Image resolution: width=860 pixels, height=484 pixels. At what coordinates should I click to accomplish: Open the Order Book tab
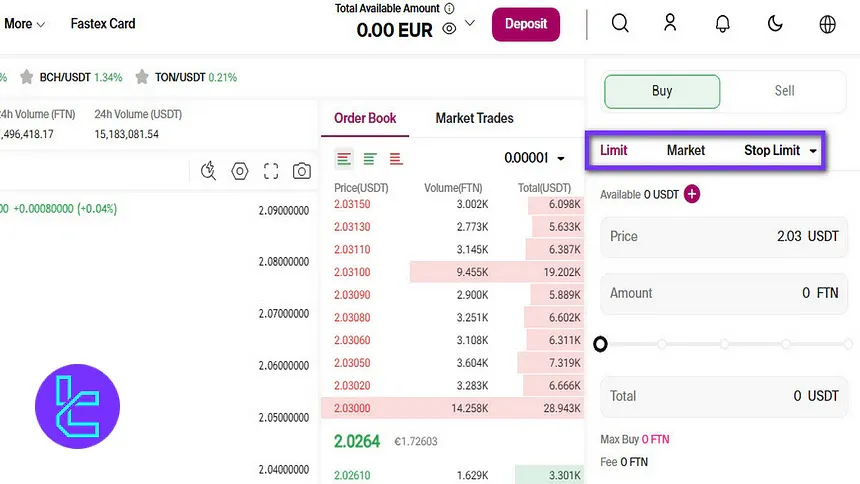365,118
